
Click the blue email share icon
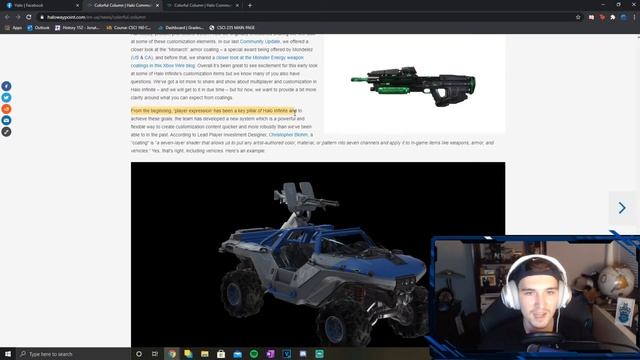click(6, 120)
